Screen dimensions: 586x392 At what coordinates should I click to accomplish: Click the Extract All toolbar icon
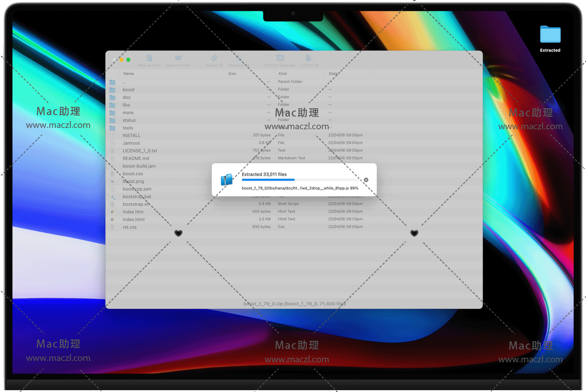click(309, 58)
